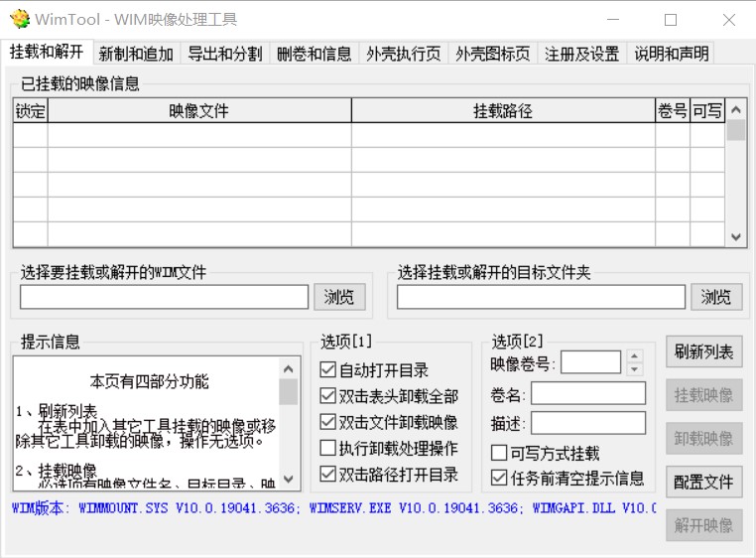Click the 提示信息 scrollbar thumb
This screenshot has width=756, height=558.
[289, 392]
